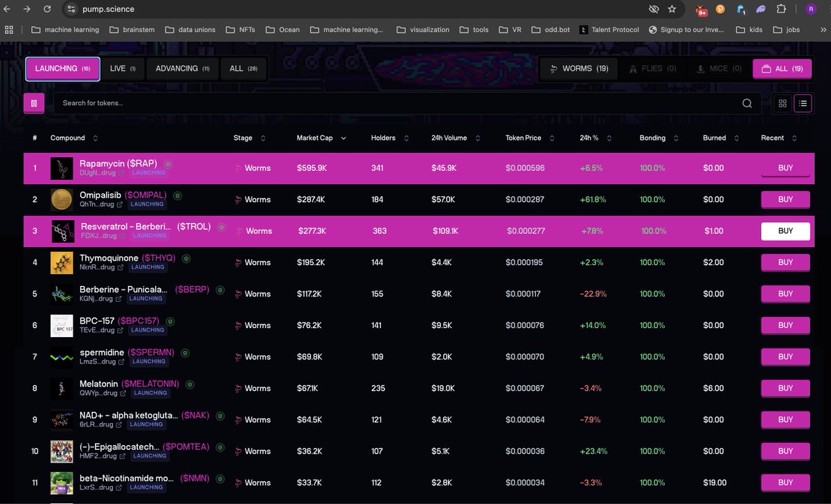The image size is (831, 504).
Task: Click green badge icon next to $THYQ
Action: (x=187, y=259)
